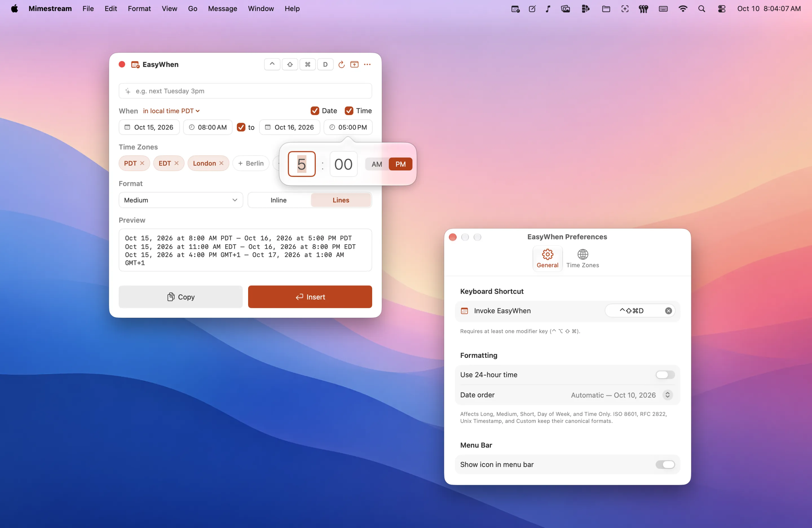812x528 pixels.
Task: Click the refresh arrow icon in EasyWhen header
Action: (x=341, y=64)
